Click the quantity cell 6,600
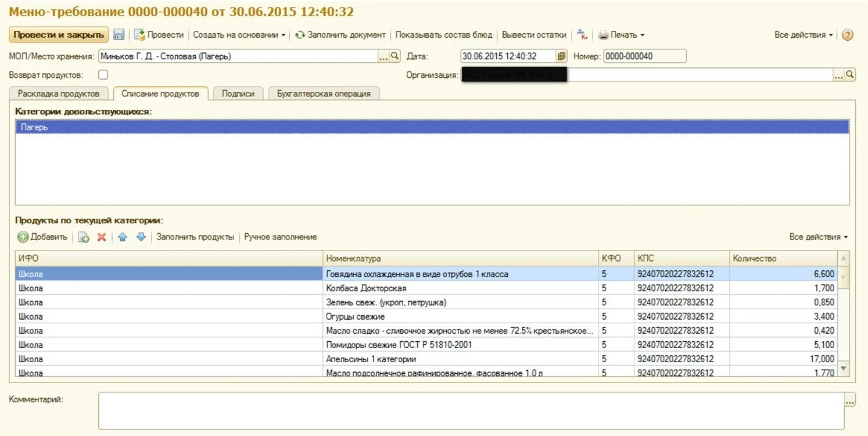 click(x=784, y=274)
